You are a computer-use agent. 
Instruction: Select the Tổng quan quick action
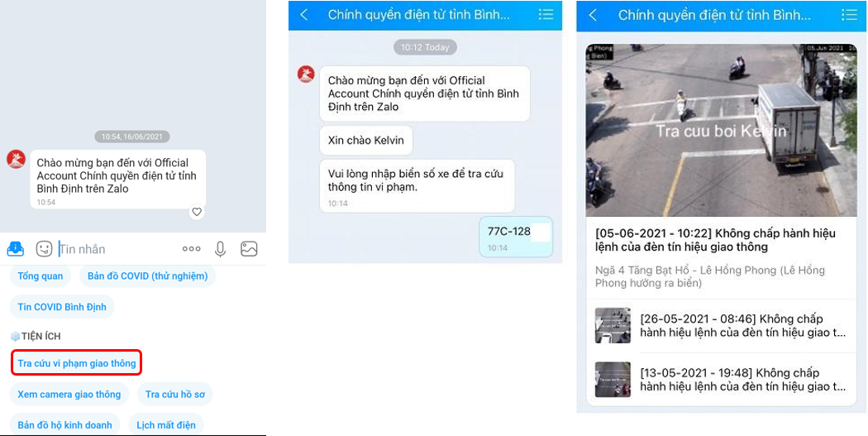coord(41,275)
